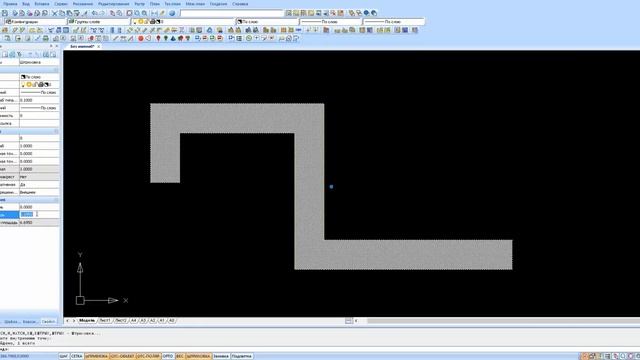Click the empty search field in top toolbar
This screenshot has height=360, width=640.
[232, 13]
